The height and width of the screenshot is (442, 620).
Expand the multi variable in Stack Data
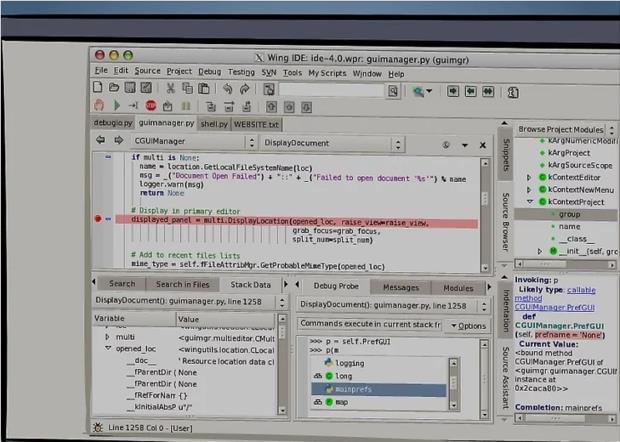pyautogui.click(x=107, y=337)
